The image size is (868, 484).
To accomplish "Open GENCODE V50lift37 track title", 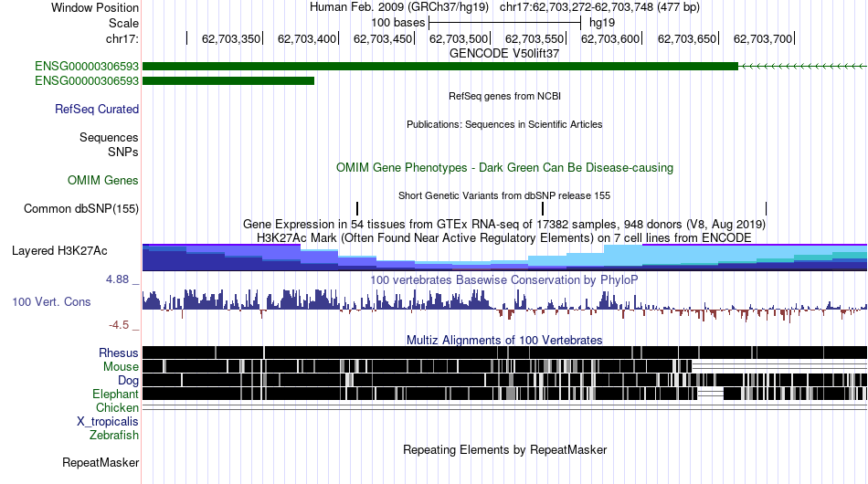I will point(504,54).
